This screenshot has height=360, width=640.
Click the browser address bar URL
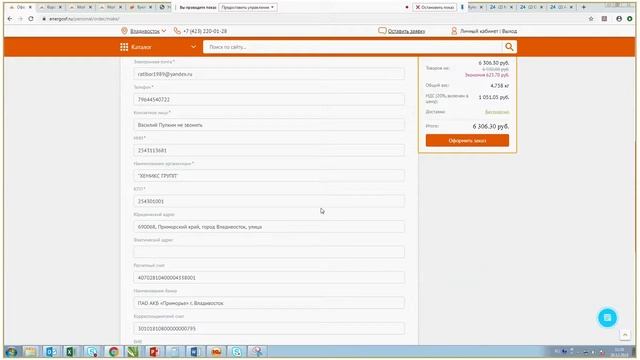coord(84,19)
